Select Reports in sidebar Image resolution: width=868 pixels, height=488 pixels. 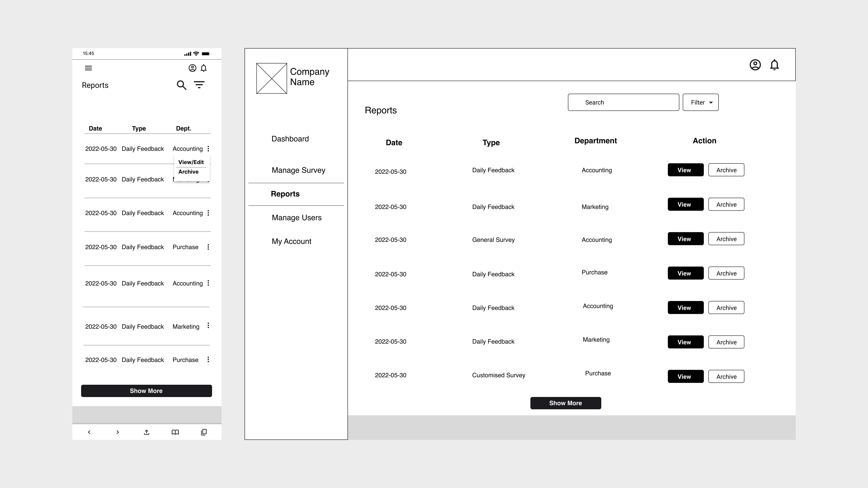click(x=285, y=194)
